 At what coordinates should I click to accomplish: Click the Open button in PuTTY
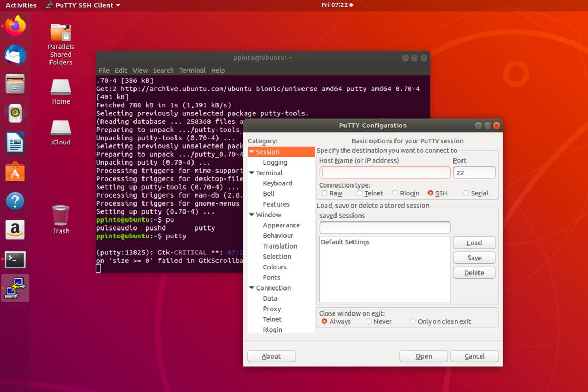point(423,356)
